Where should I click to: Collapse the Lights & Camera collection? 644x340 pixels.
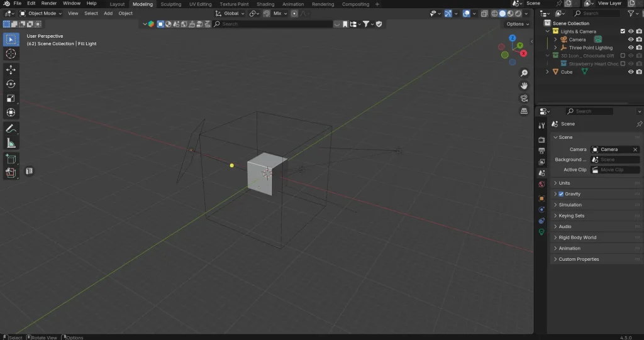[548, 31]
